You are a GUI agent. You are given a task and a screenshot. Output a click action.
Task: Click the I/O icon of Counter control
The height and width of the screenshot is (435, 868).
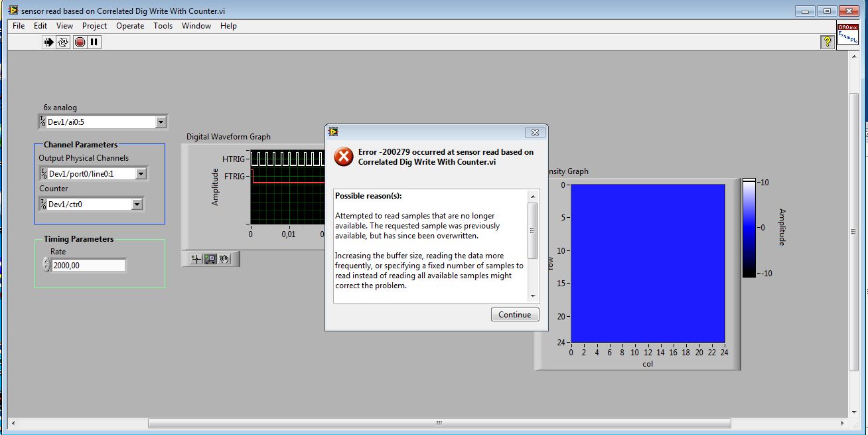pos(44,204)
